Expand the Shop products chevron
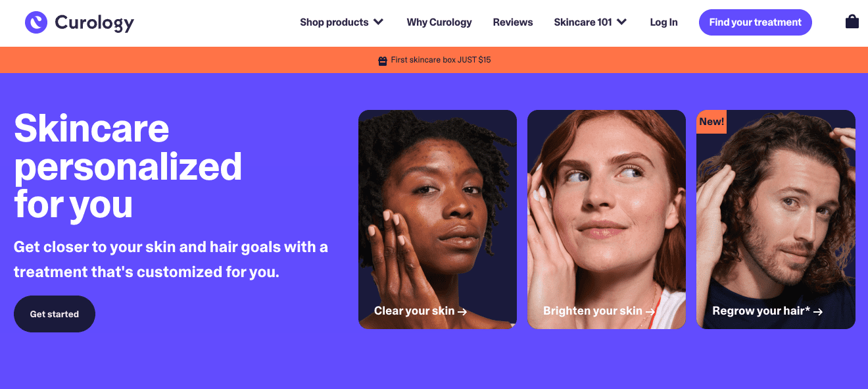 (379, 22)
